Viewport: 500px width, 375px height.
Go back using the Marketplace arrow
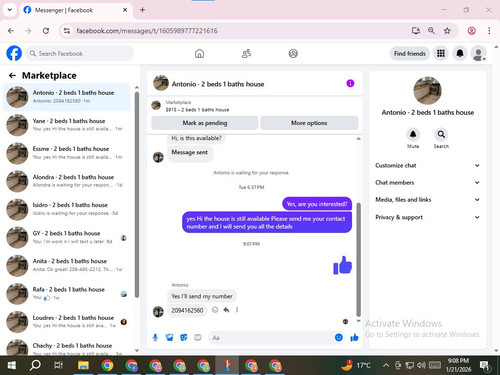tap(12, 76)
